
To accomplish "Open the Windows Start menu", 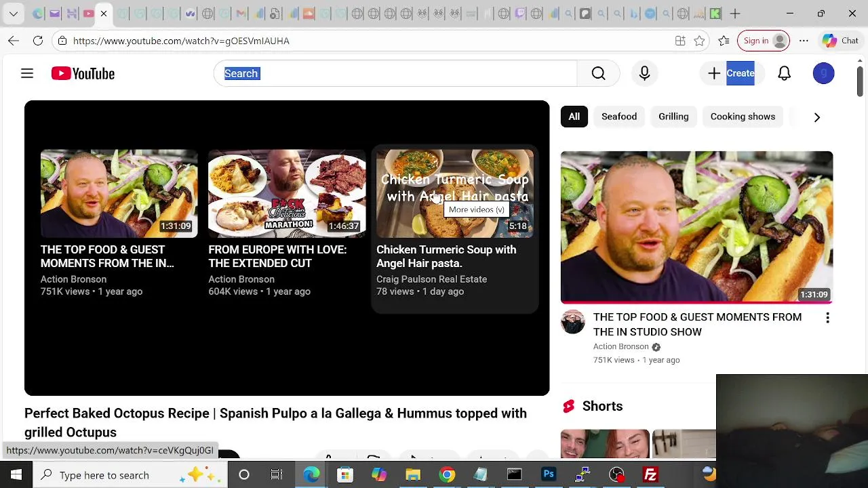I will point(16,475).
